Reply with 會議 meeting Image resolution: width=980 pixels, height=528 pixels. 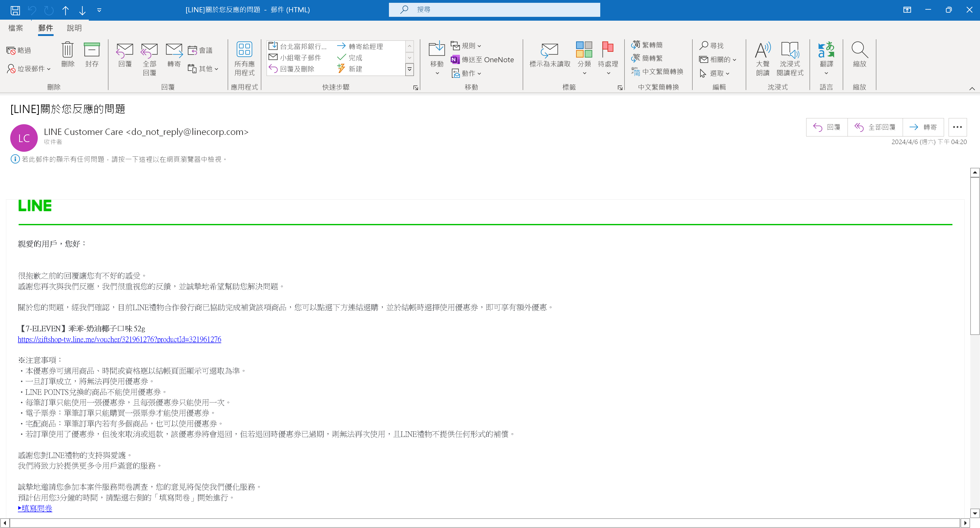(200, 50)
